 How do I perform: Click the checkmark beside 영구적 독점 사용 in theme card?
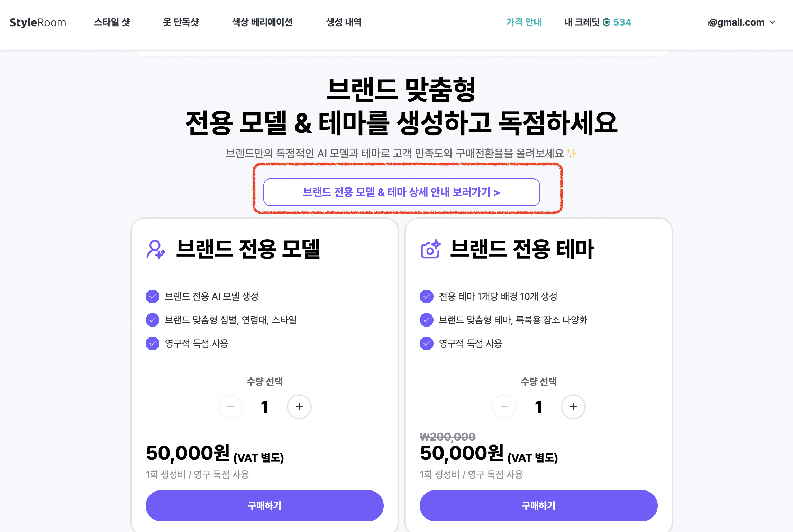426,343
